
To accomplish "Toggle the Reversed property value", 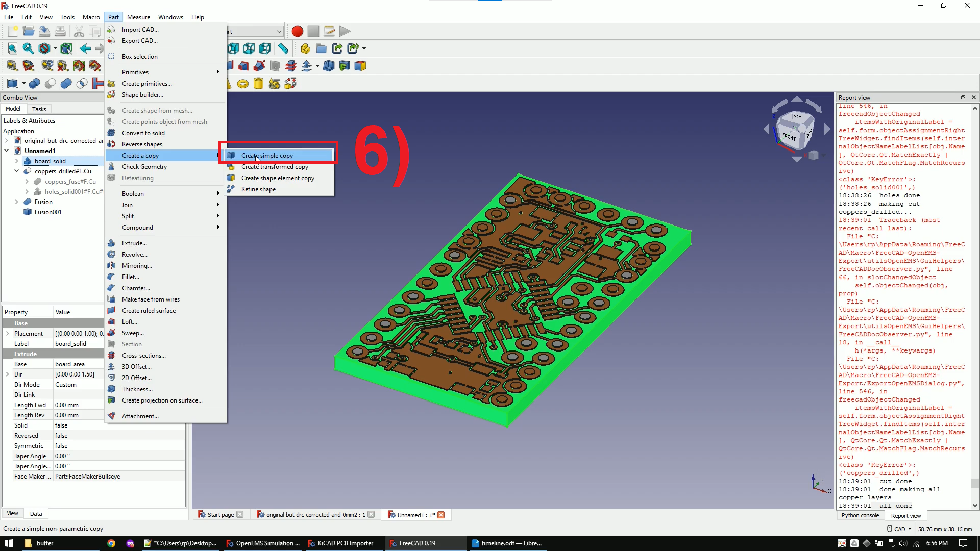I will 61,435.
